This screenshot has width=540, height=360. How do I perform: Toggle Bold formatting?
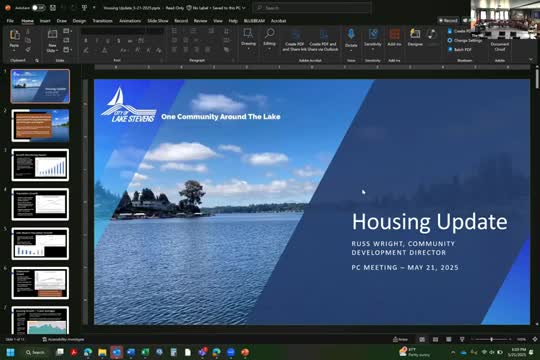(86, 41)
